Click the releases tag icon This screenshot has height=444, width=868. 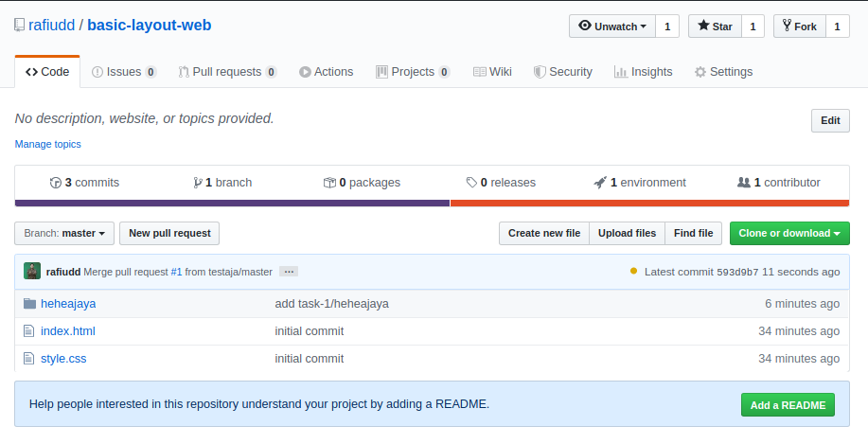[471, 183]
